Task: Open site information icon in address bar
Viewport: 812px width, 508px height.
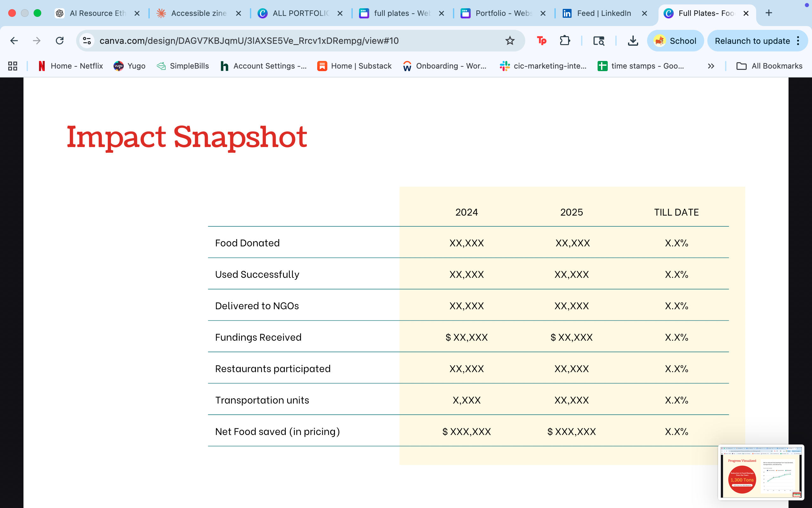Action: [x=87, y=41]
